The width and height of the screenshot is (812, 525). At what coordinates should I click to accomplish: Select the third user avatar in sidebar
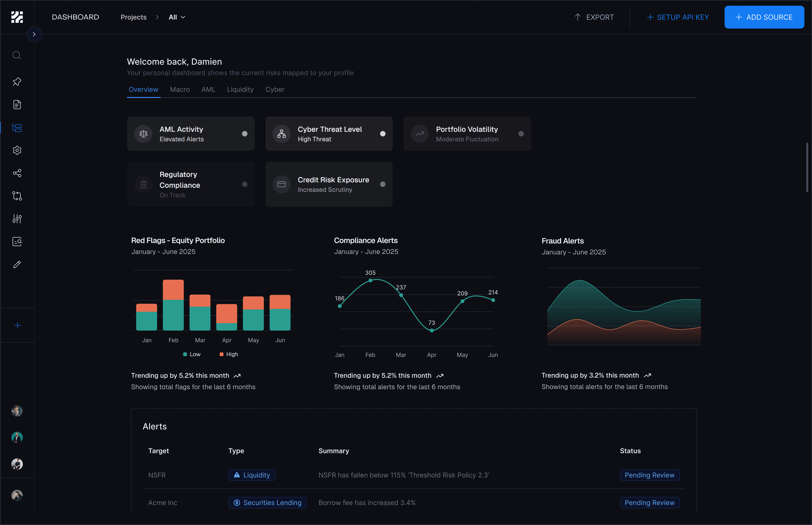point(17,464)
